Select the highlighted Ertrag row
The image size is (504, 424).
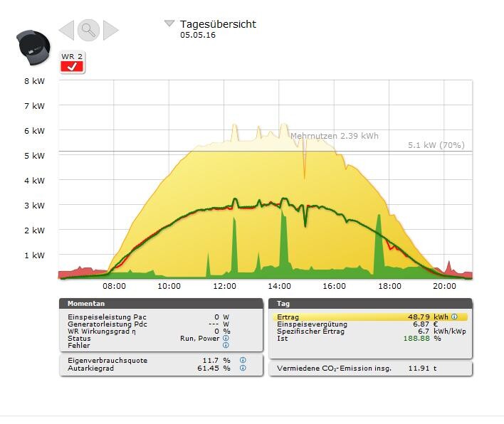click(x=370, y=317)
